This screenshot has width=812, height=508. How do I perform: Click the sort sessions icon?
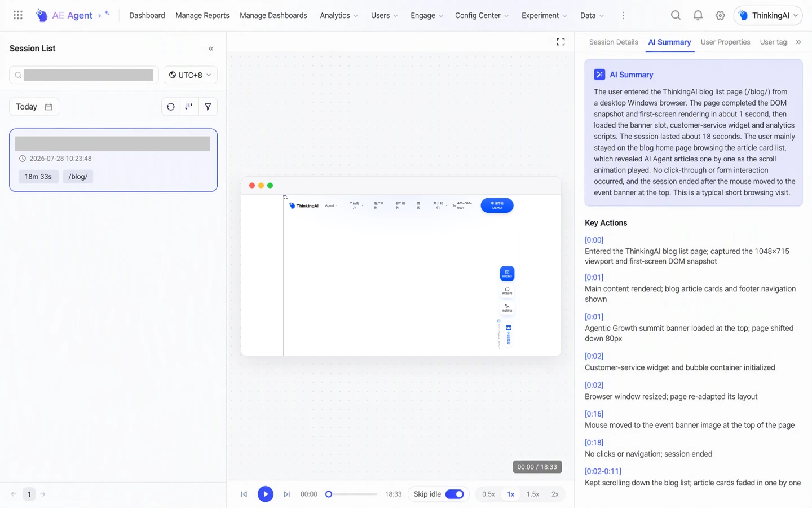point(189,107)
